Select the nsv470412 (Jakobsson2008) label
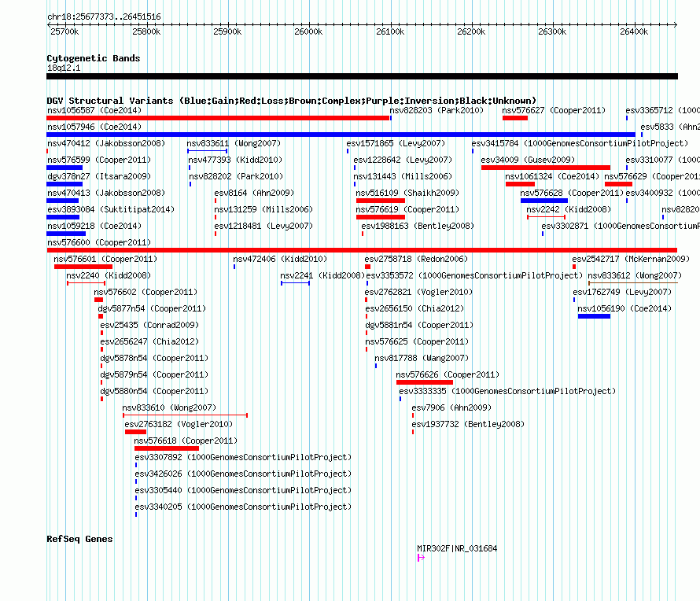The width and height of the screenshot is (700, 601). 106,143
